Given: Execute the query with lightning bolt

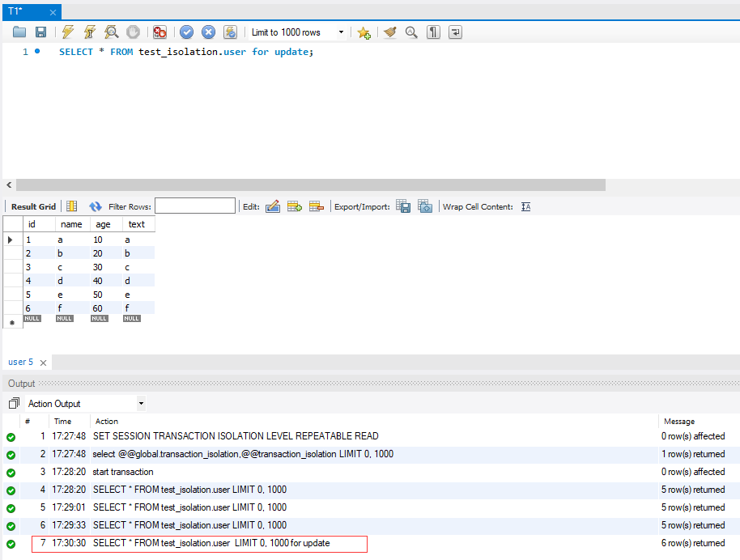Looking at the screenshot, I should point(67,32).
